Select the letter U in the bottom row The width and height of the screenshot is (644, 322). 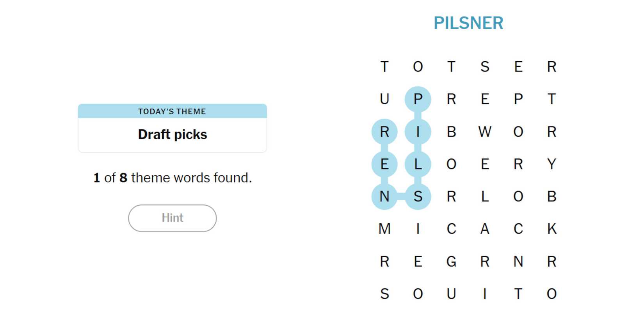[x=451, y=294]
